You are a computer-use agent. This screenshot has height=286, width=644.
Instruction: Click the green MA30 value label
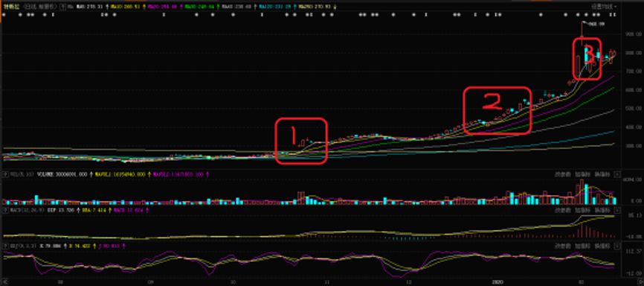tap(199, 7)
